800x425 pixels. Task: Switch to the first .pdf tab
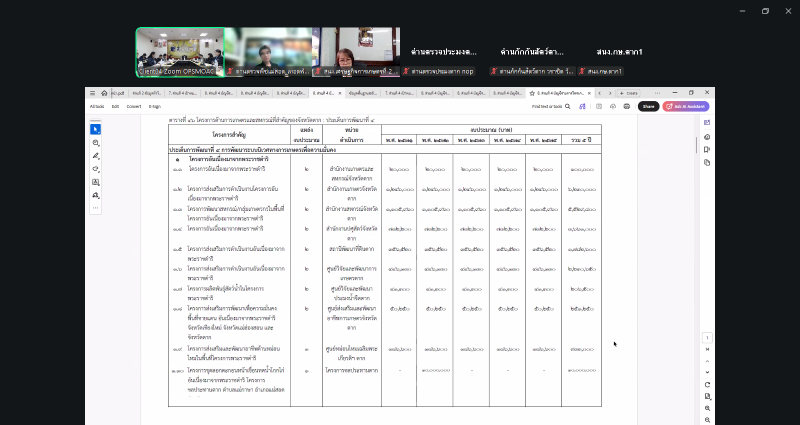point(118,93)
